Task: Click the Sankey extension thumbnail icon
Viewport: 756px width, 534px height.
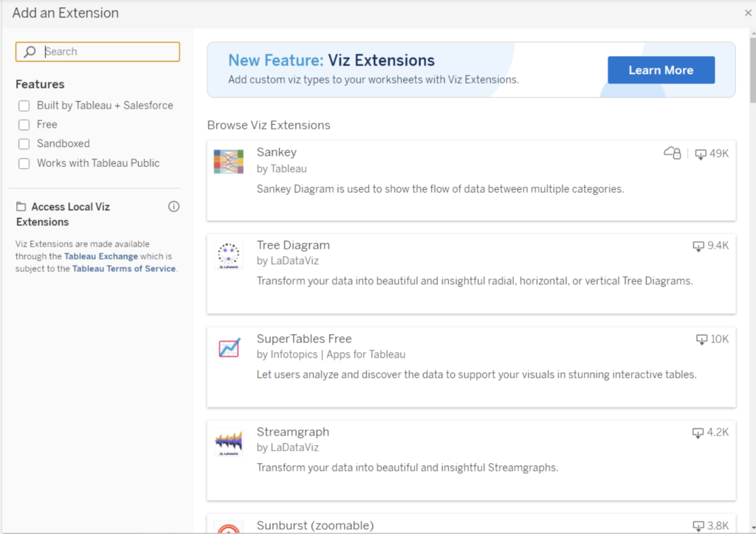Action: [x=229, y=160]
